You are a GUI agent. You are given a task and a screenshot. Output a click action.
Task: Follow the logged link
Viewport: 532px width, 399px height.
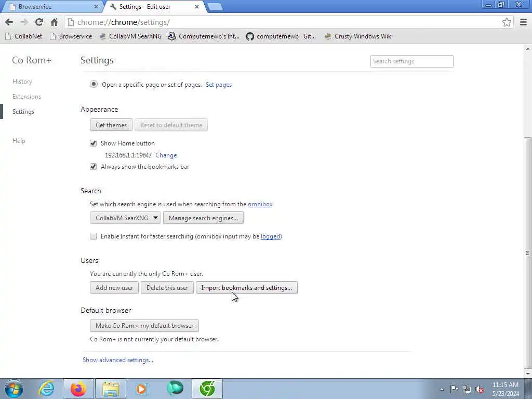(270, 236)
